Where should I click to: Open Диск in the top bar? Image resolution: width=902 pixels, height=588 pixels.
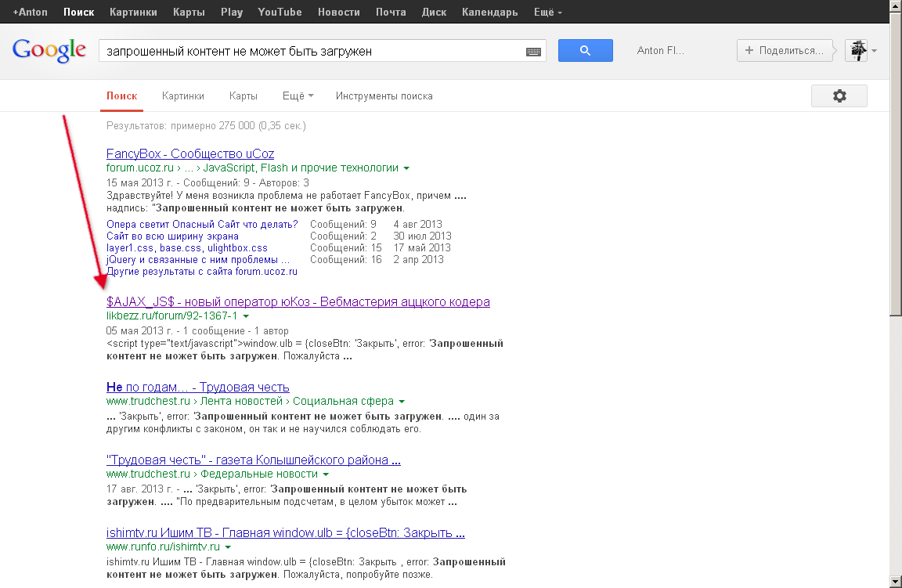coord(435,12)
